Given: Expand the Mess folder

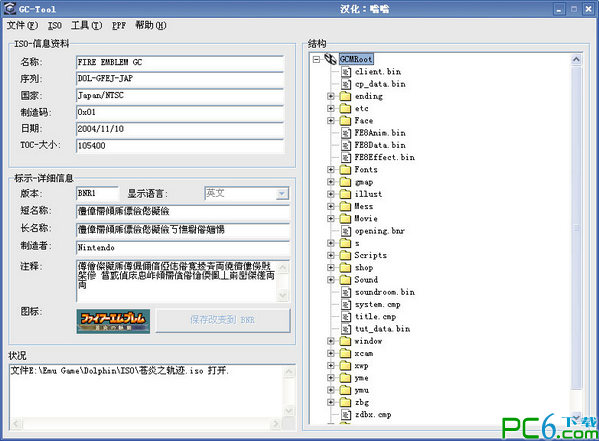Looking at the screenshot, I should [x=331, y=206].
